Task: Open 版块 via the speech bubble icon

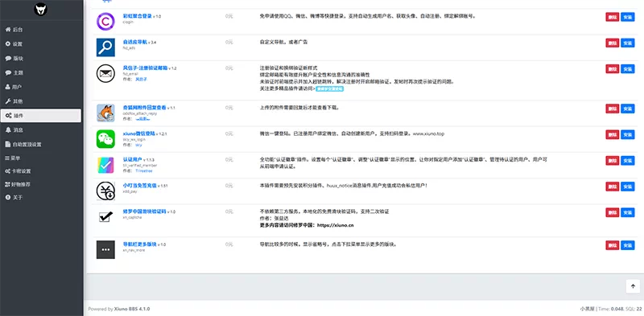Action: pyautogui.click(x=8, y=58)
